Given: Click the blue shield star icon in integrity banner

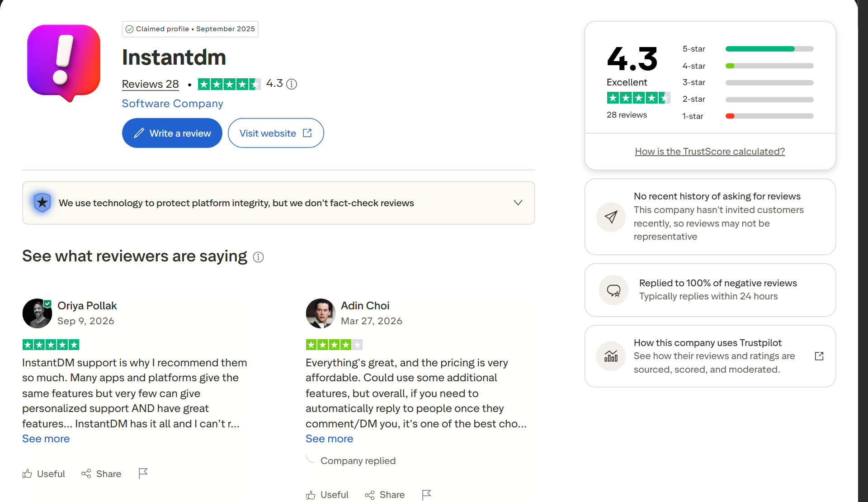Looking at the screenshot, I should point(42,203).
